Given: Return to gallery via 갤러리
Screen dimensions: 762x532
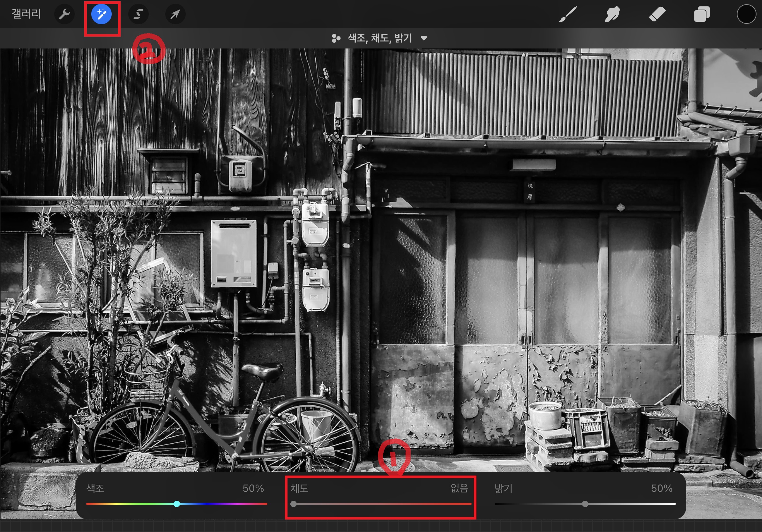Looking at the screenshot, I should [x=26, y=14].
